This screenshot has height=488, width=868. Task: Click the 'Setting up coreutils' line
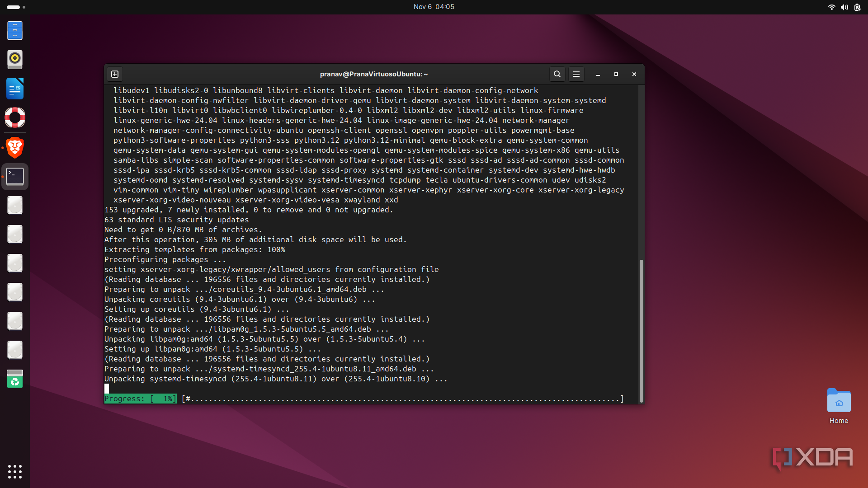click(197, 309)
